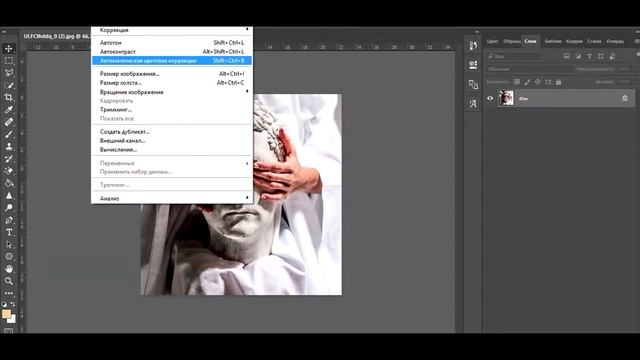Choose Вычисления menu item
640x360 pixels.
[172, 150]
